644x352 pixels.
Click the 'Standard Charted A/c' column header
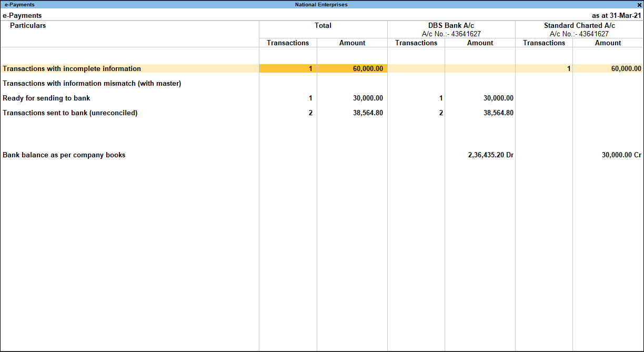click(x=579, y=25)
